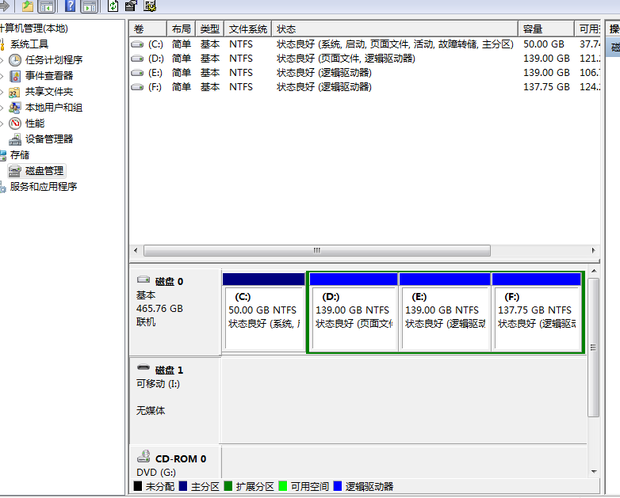
Task: Select 服务和应用程序 tree node
Action: [43, 187]
